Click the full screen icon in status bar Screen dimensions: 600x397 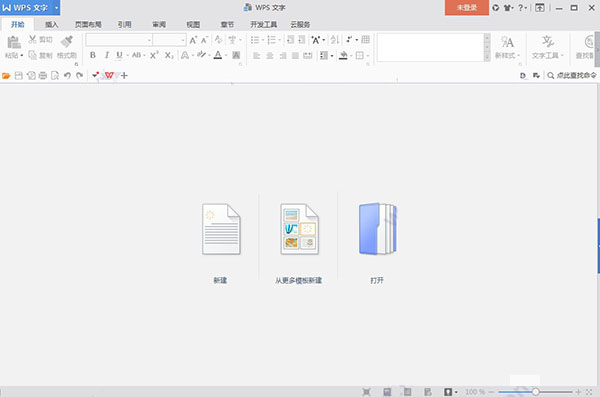[x=366, y=392]
